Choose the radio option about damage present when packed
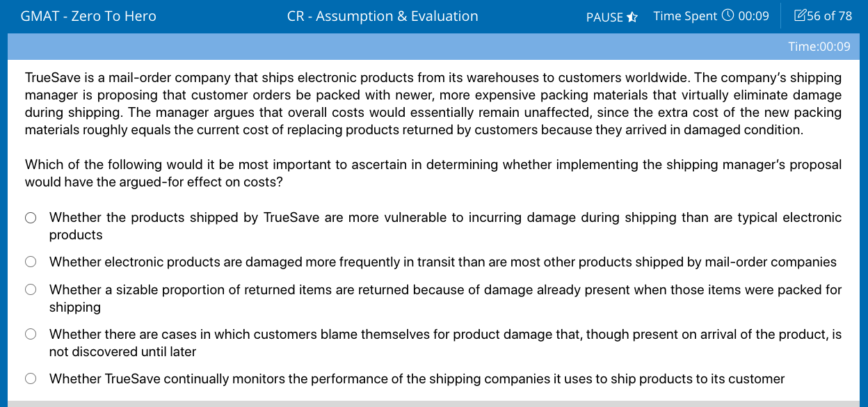 (x=31, y=290)
